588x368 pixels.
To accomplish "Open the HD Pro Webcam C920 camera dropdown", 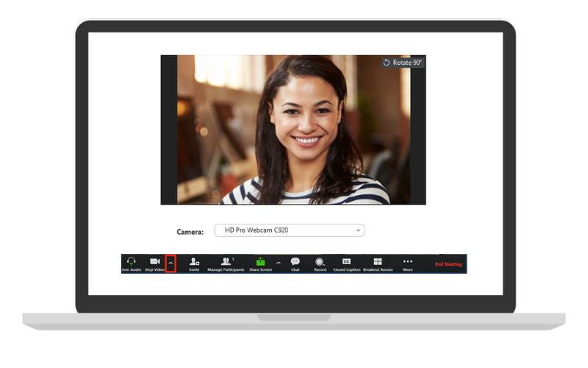I will [289, 230].
